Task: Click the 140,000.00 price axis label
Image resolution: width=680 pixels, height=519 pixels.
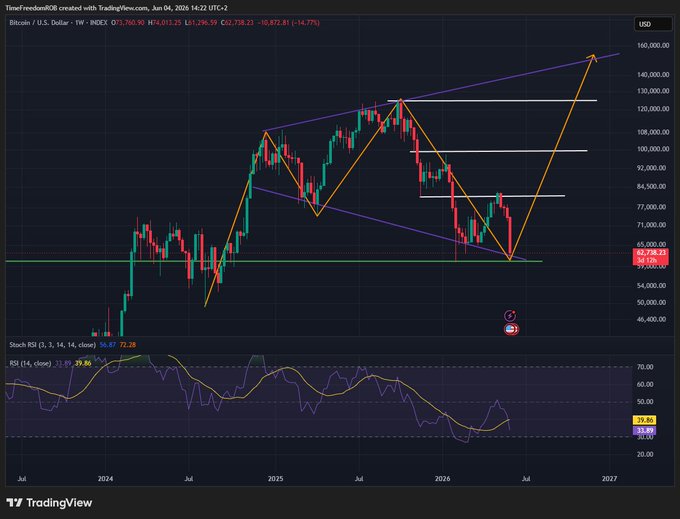Action: tap(653, 75)
